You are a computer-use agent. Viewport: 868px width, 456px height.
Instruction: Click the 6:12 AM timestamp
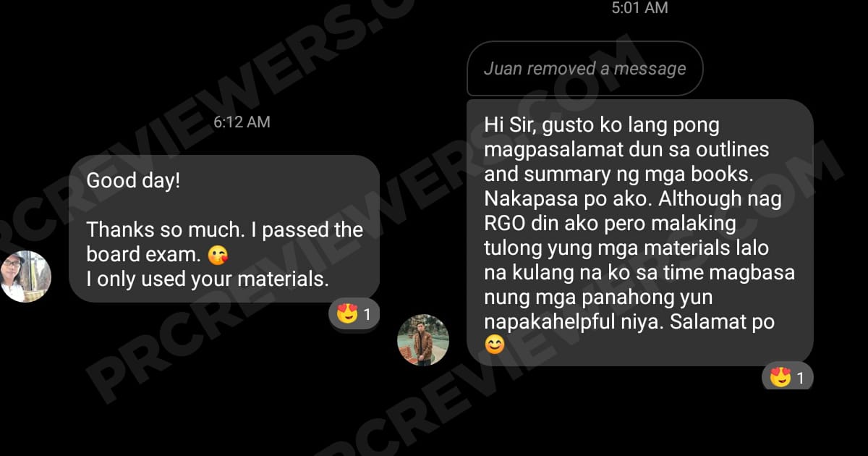click(242, 122)
